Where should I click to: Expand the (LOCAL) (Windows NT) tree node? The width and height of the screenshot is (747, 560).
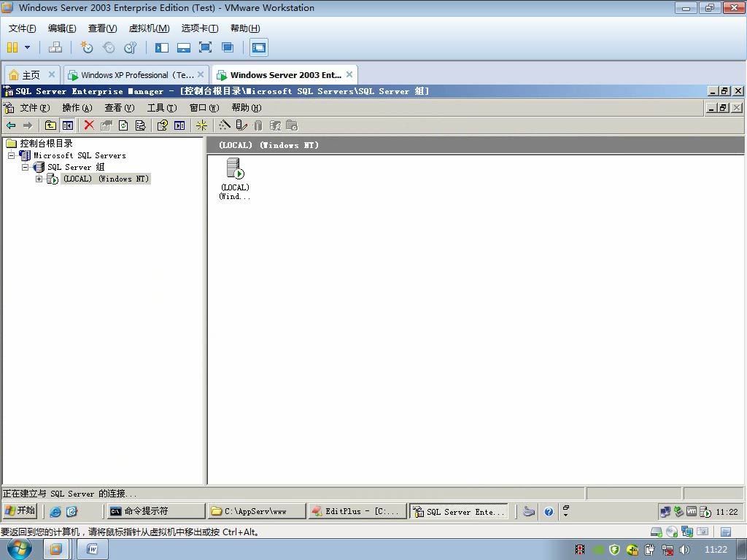[39, 179]
